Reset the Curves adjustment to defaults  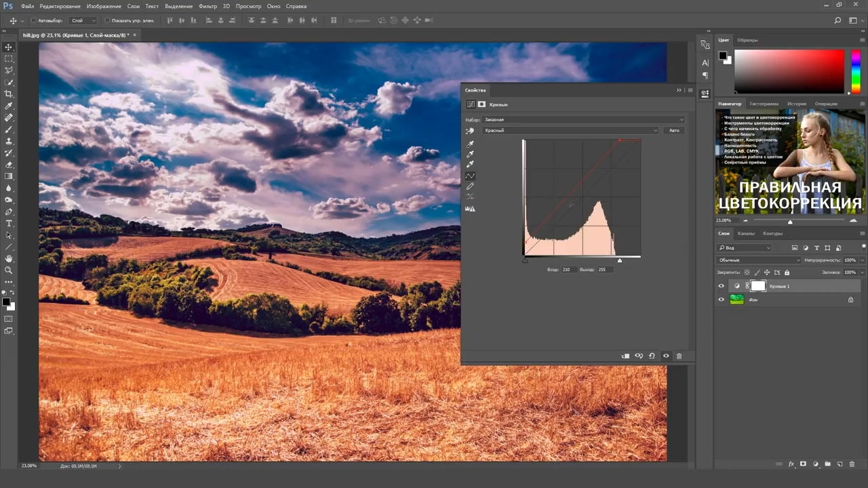652,356
